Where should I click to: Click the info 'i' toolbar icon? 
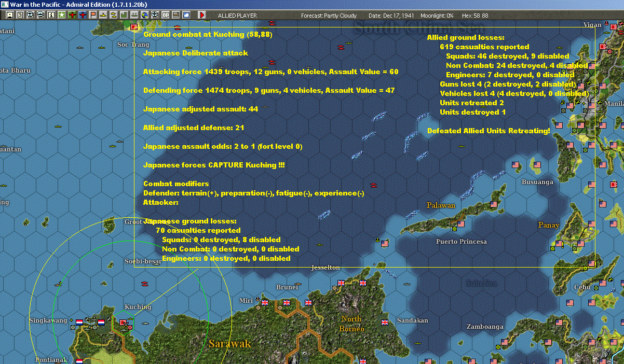51,15
